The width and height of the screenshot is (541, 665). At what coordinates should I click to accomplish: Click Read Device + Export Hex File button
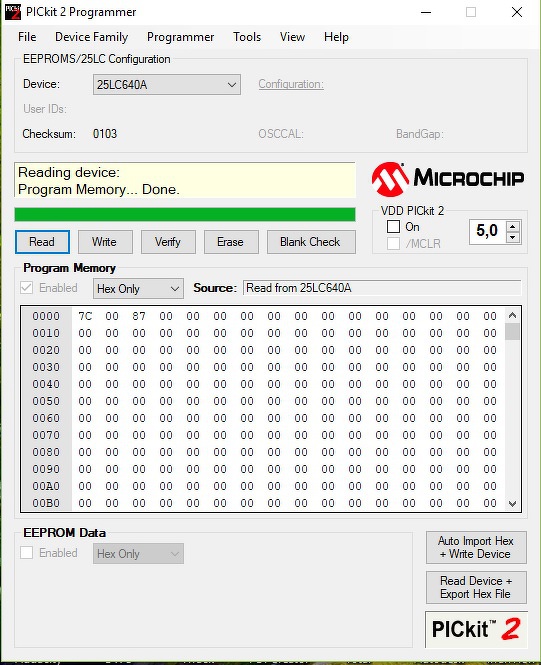(x=476, y=587)
